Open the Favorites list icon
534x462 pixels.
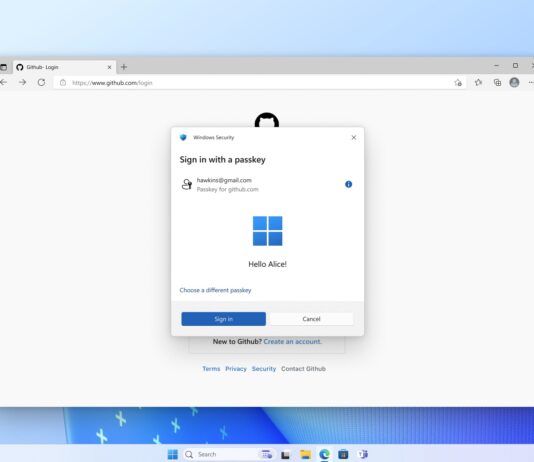click(x=478, y=82)
